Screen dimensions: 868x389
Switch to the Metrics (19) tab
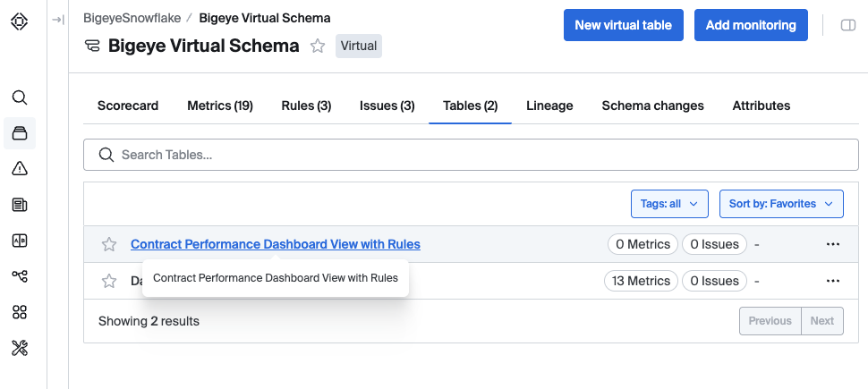[220, 106]
